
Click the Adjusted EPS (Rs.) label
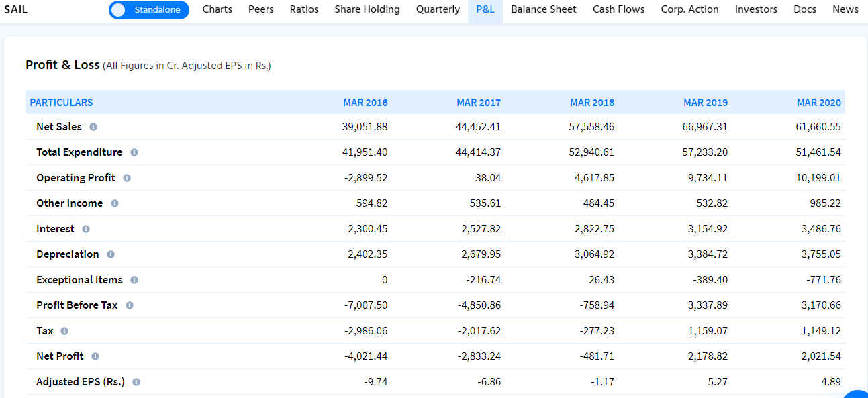tap(81, 382)
